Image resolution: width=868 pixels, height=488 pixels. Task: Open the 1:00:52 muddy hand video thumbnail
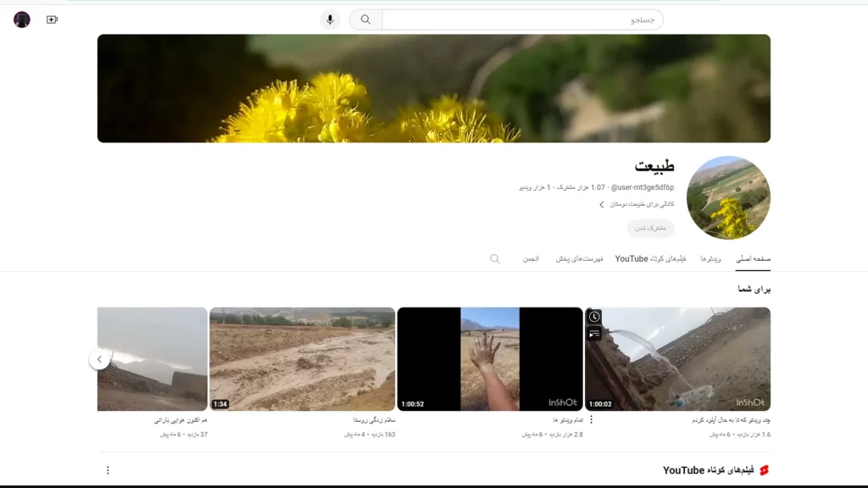click(x=490, y=359)
